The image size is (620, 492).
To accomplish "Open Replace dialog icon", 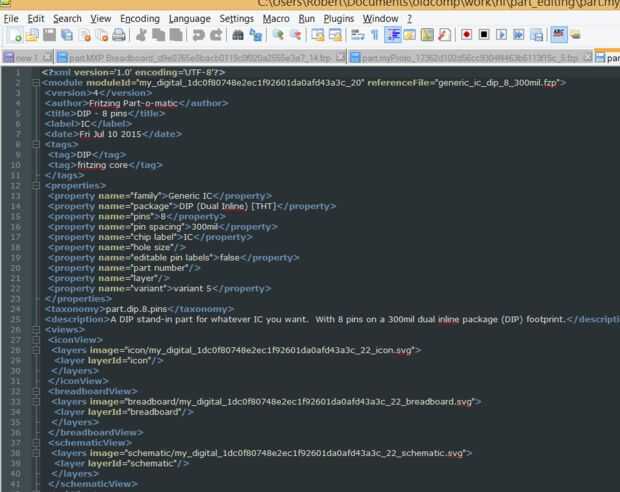I will pyautogui.click(x=255, y=35).
